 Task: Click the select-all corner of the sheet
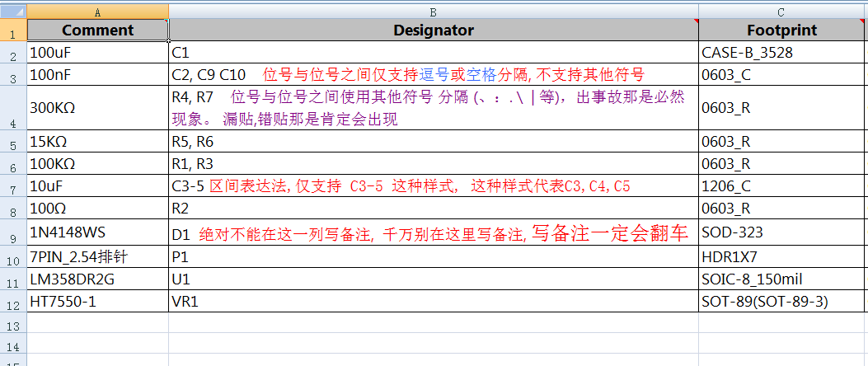(13, 12)
